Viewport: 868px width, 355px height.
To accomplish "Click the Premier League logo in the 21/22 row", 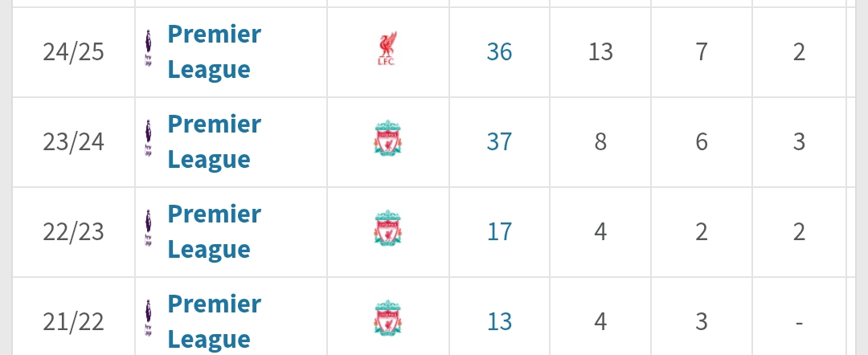I will [148, 321].
